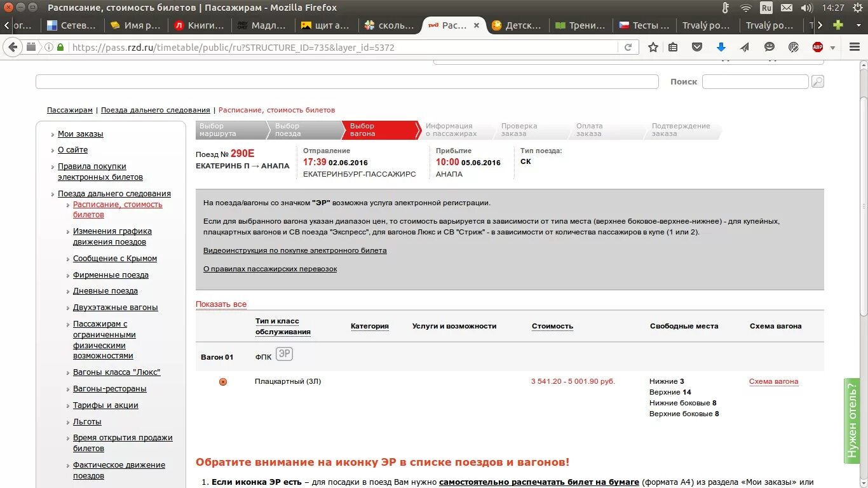Switch to the Трени... tab
868x488 pixels.
pyautogui.click(x=580, y=25)
